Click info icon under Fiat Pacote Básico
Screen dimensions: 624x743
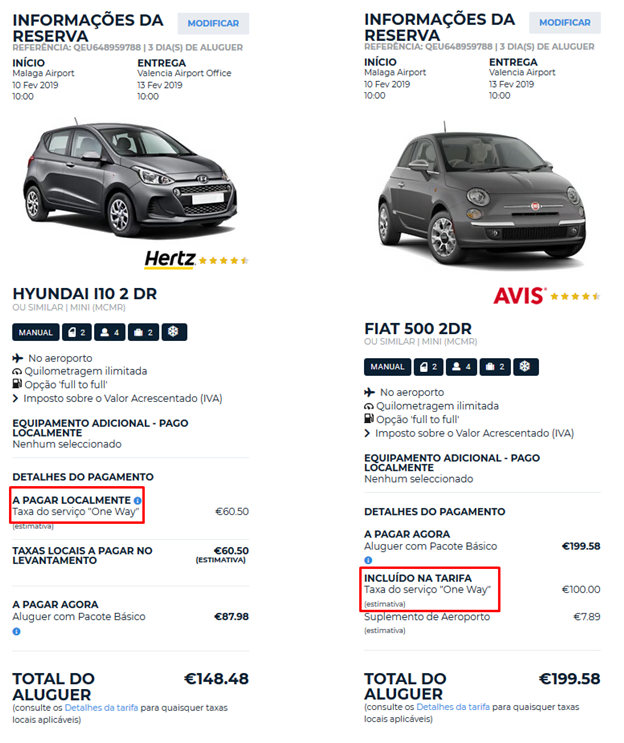click(369, 560)
